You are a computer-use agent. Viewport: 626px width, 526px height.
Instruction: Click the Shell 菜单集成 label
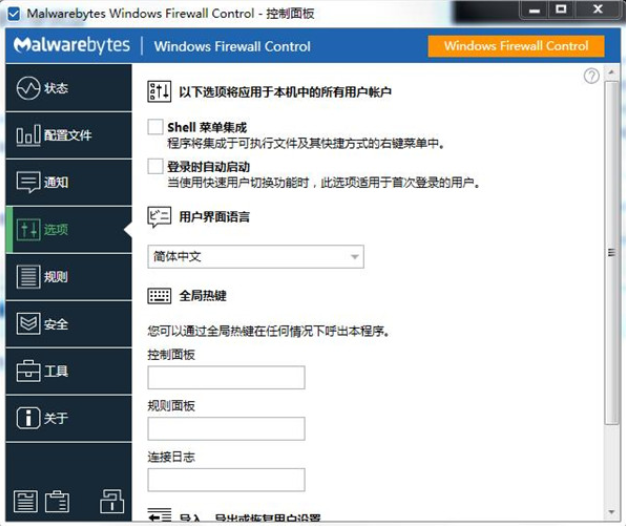[207, 127]
